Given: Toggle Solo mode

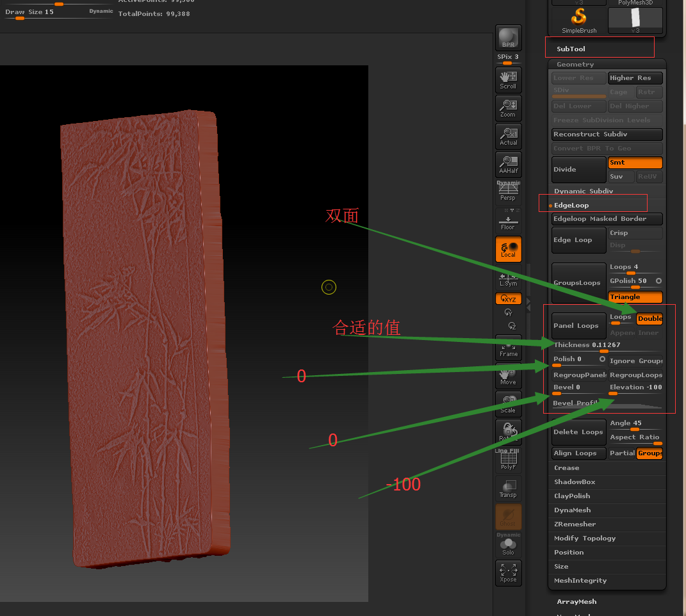Looking at the screenshot, I should point(508,545).
